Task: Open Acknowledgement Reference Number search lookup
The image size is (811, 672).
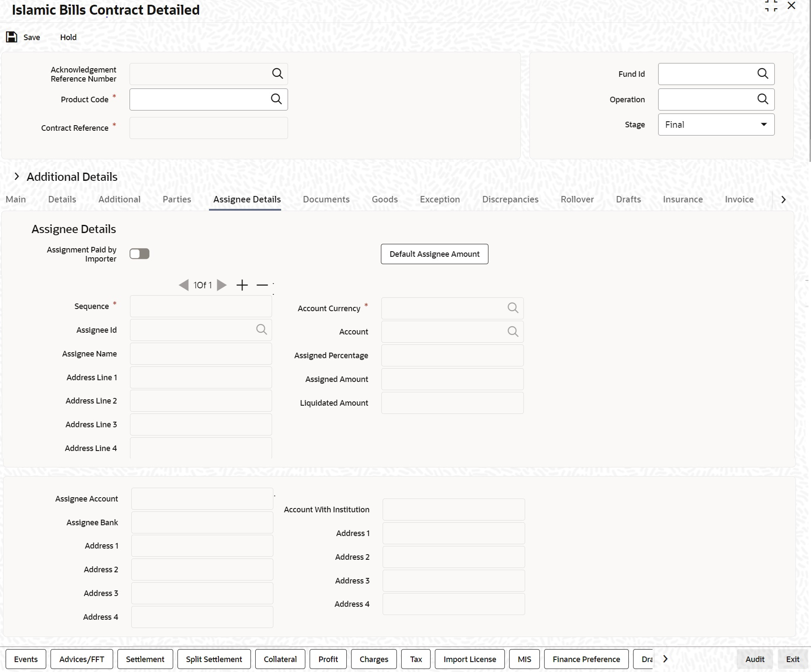Action: point(277,74)
